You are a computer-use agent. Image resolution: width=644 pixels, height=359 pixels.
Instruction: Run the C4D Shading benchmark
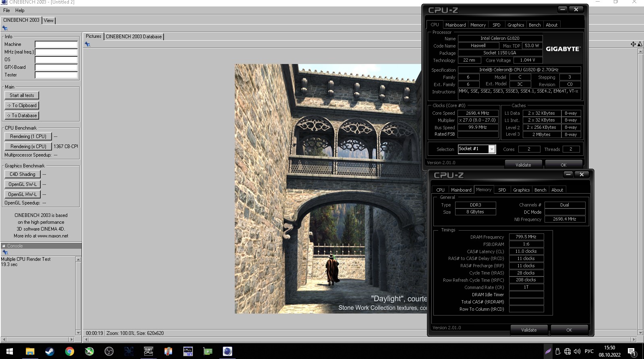click(x=23, y=174)
